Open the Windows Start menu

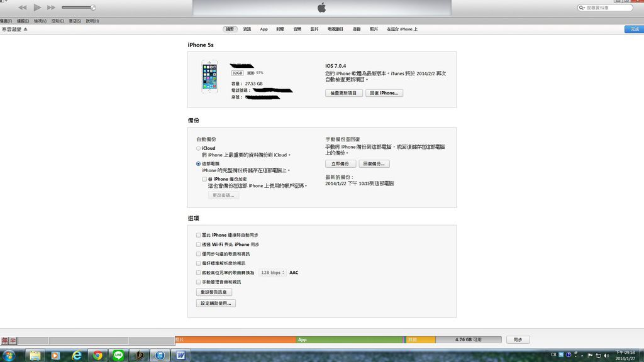coord(9,355)
